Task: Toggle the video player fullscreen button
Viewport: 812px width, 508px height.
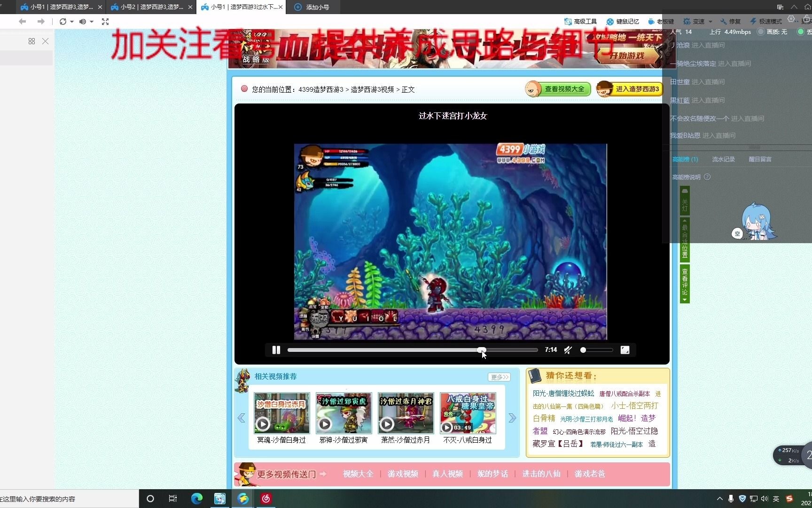Action: point(625,350)
